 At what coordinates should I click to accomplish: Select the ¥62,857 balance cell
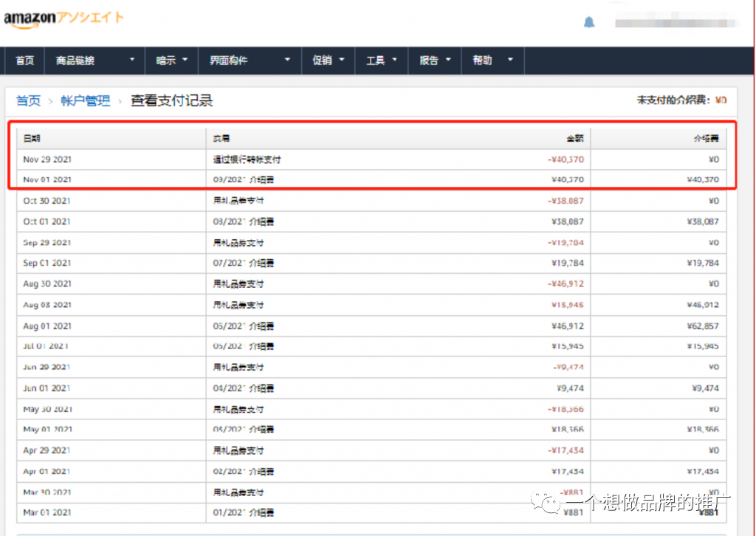click(x=703, y=326)
